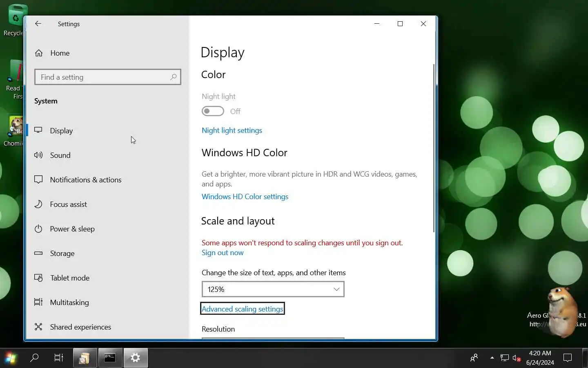Open Notifications & actions category
The height and width of the screenshot is (368, 588).
[x=108, y=180]
